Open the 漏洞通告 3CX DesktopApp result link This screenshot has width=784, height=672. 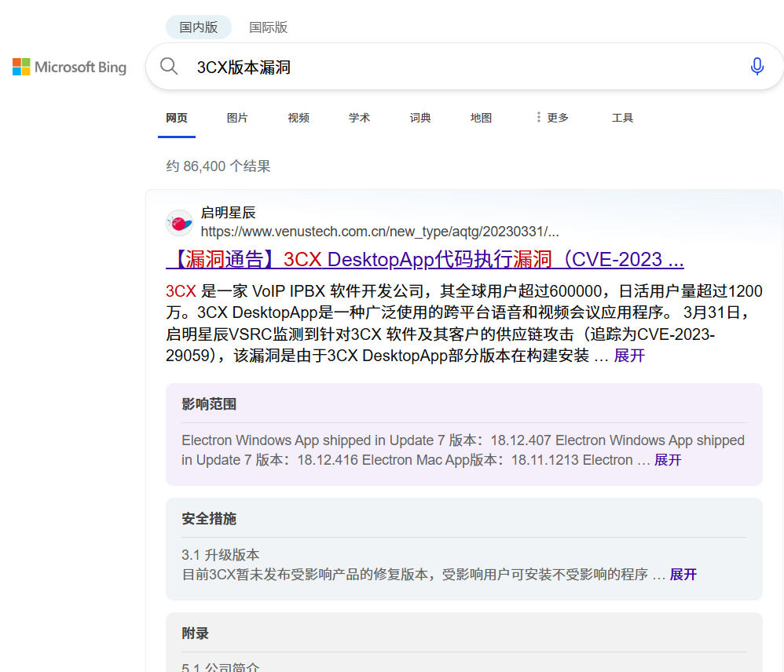(x=425, y=259)
